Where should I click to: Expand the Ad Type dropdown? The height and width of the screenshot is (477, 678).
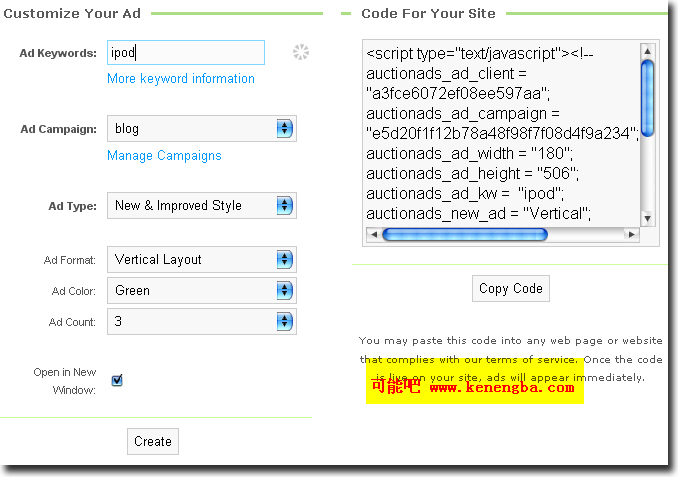coord(202,205)
